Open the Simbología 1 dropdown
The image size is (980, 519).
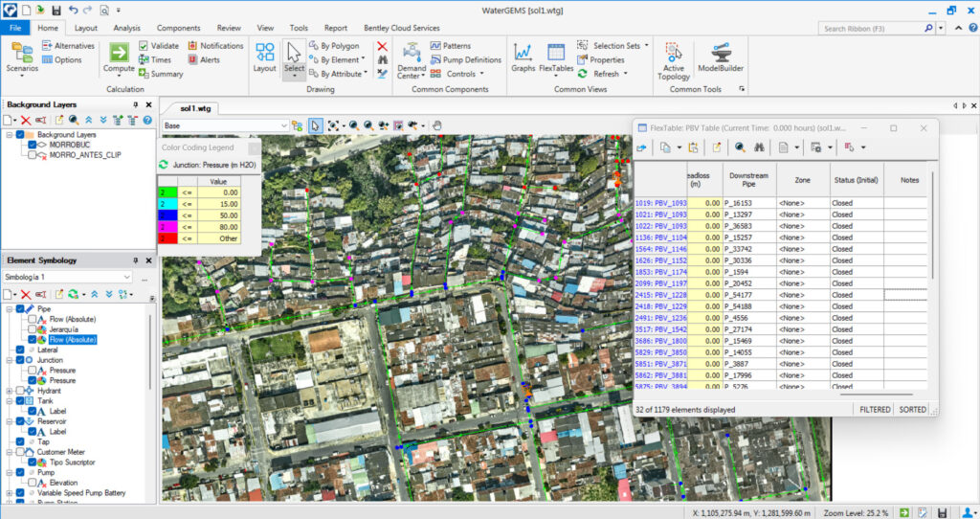coord(126,277)
